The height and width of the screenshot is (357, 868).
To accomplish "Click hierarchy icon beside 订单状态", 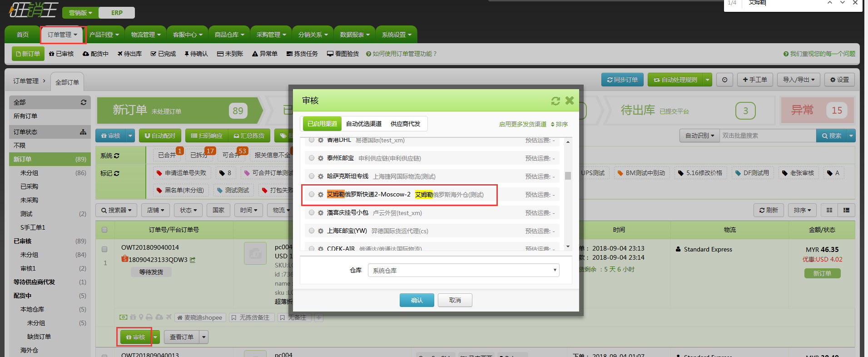I will (x=83, y=132).
